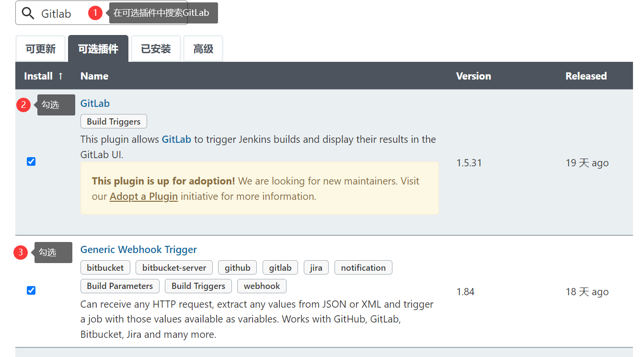This screenshot has height=357, width=644.
Task: Click the 'This plugin is up for adoption!' text
Action: pos(163,181)
